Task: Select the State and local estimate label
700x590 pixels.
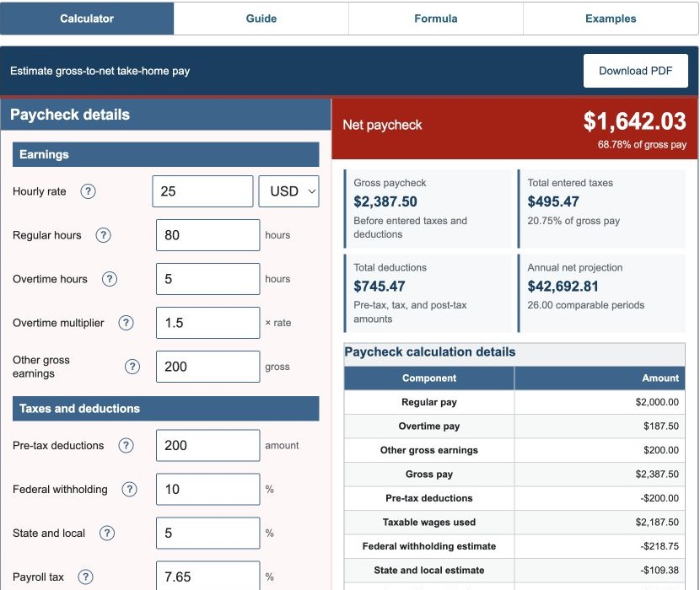Action: 429,571
